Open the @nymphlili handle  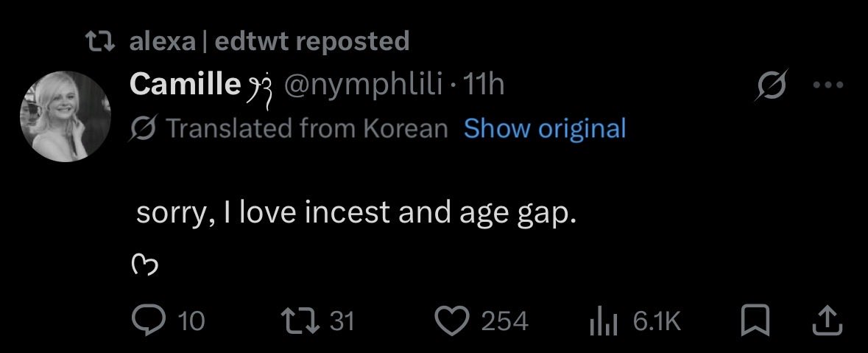click(363, 85)
